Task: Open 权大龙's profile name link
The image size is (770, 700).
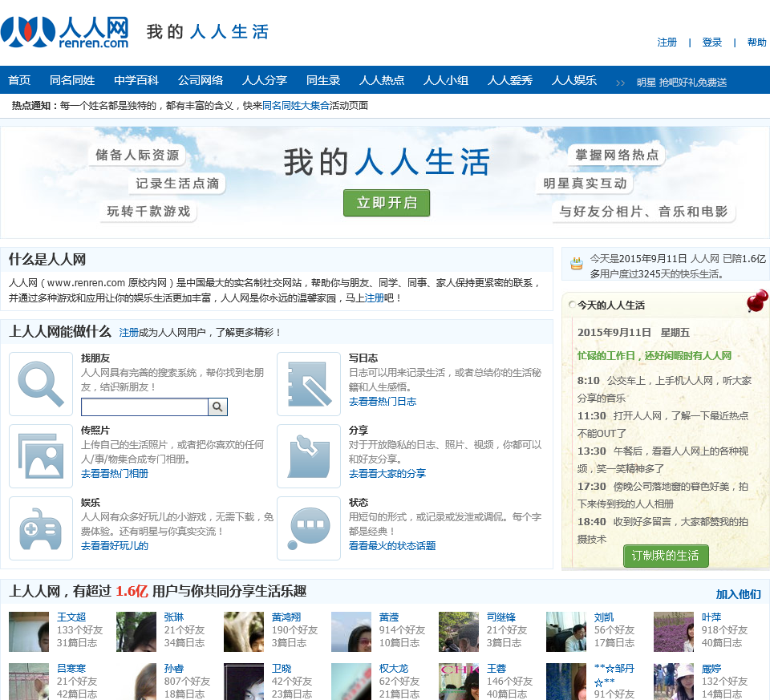Action: 394,669
